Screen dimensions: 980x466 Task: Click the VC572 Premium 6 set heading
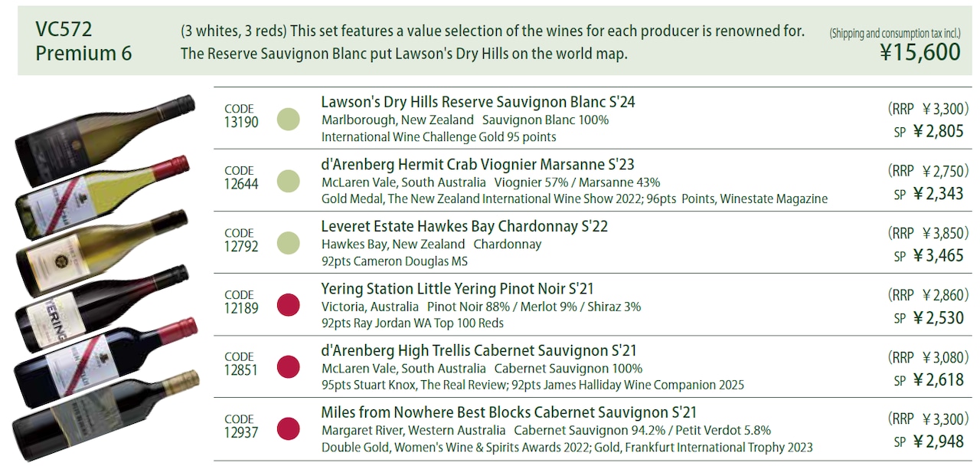83,41
